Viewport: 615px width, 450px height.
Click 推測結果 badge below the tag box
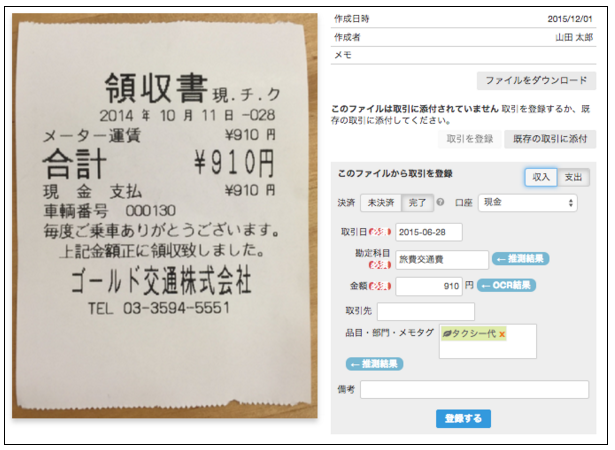point(374,364)
